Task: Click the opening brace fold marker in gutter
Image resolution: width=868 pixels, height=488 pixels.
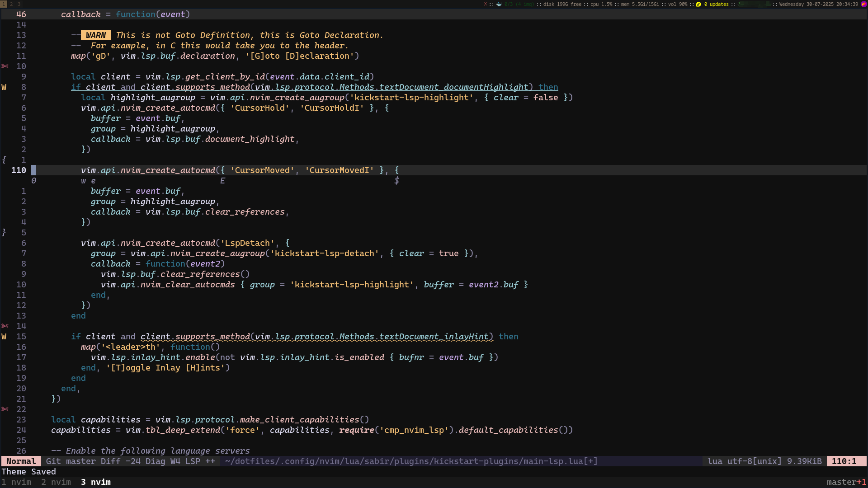Action: coord(4,160)
